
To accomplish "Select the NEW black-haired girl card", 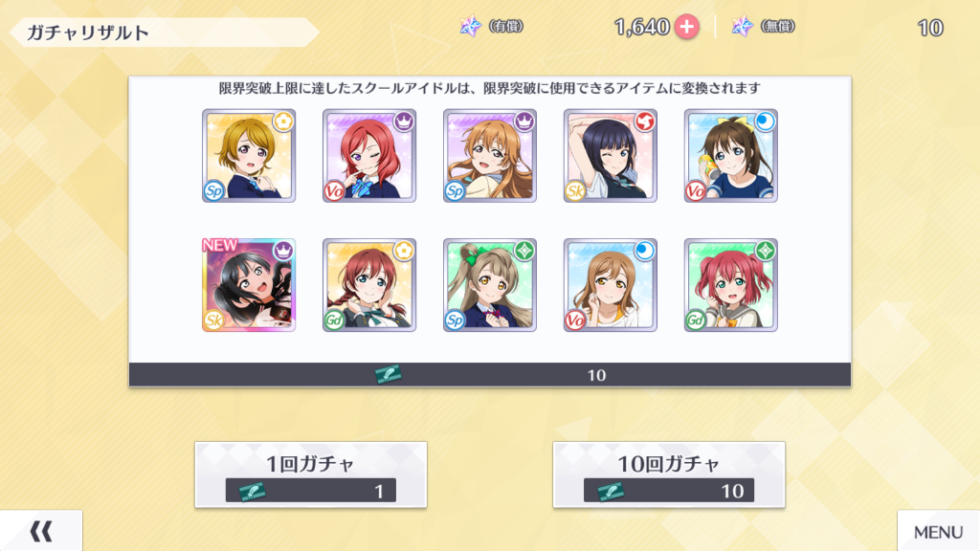I will pyautogui.click(x=249, y=285).
